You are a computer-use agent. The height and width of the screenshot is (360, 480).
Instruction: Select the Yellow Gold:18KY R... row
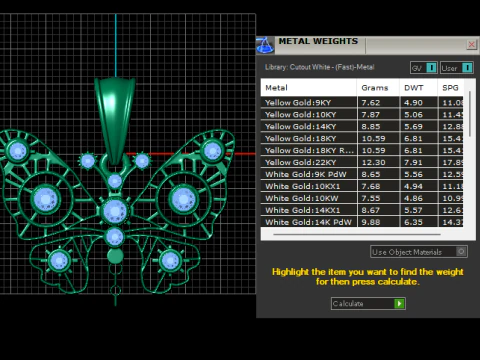point(362,150)
